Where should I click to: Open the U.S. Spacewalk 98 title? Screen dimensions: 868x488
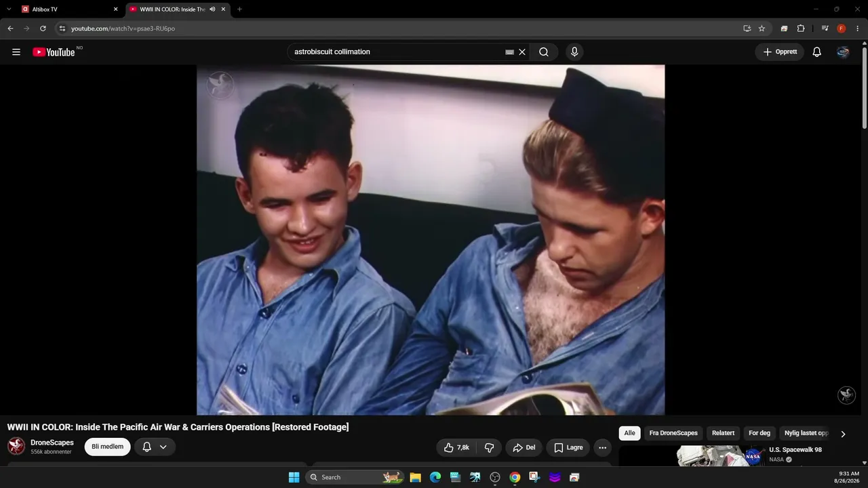point(795,450)
